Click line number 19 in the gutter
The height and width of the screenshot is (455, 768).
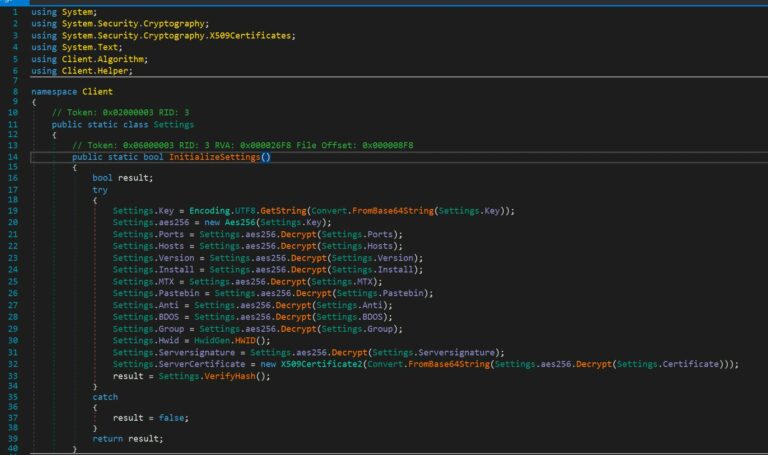tap(13, 211)
